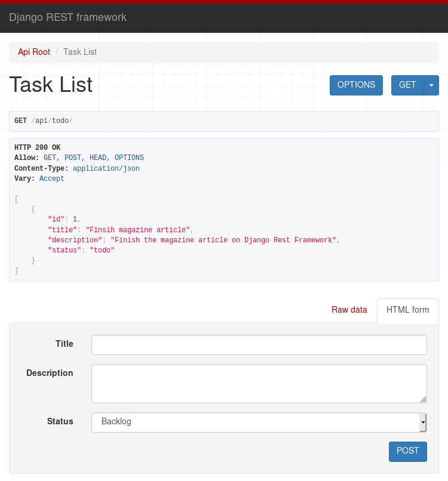Submit the form with POST button
448x481 pixels.
[x=408, y=451]
